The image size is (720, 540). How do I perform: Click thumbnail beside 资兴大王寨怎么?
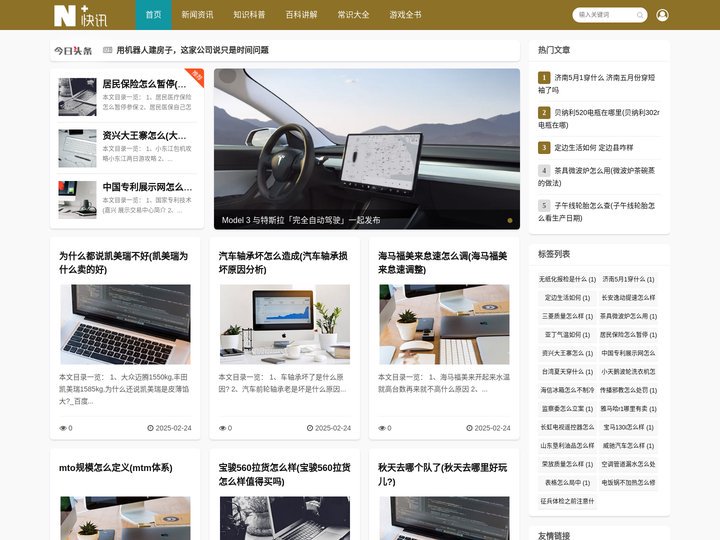(77, 148)
